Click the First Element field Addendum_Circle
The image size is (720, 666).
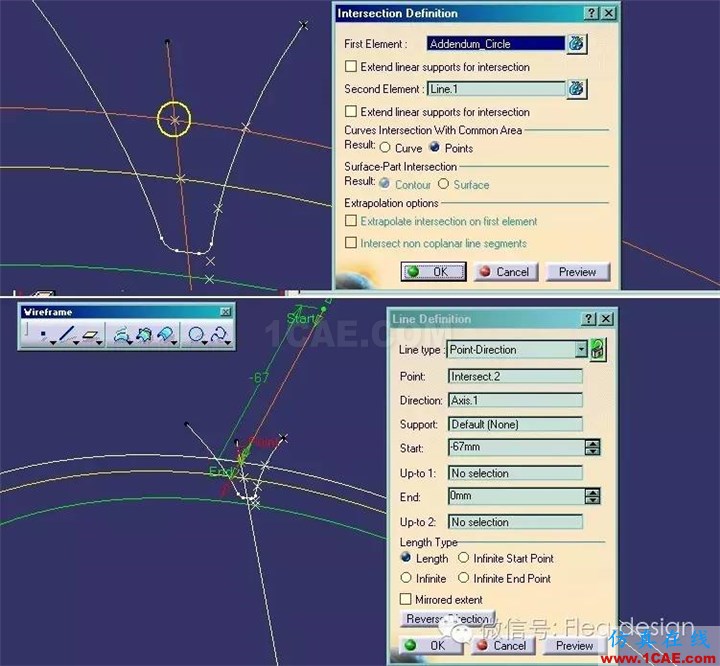[495, 44]
